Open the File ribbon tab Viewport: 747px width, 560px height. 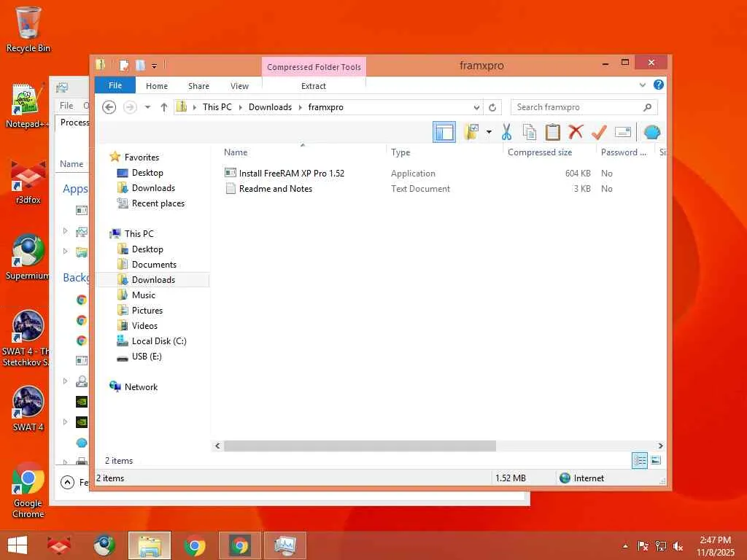coord(115,85)
